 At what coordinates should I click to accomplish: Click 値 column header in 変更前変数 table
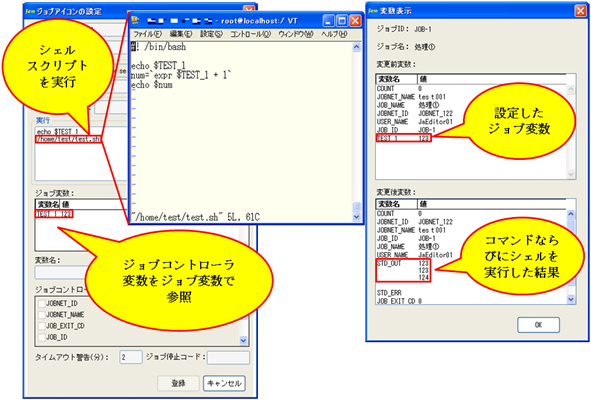click(492, 79)
